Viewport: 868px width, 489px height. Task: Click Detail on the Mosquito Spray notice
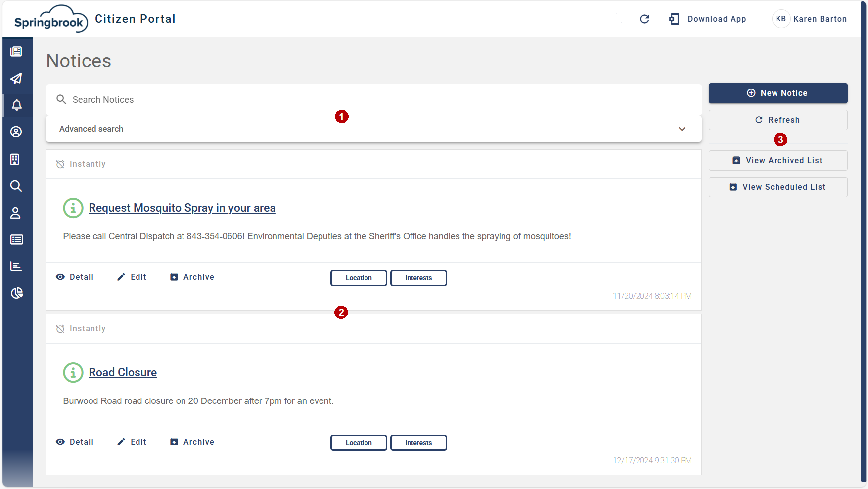point(75,277)
